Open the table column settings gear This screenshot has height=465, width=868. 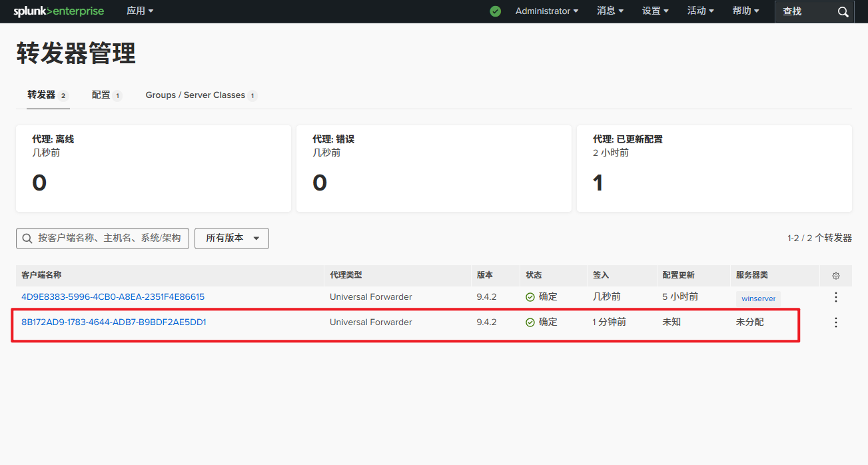coord(835,275)
